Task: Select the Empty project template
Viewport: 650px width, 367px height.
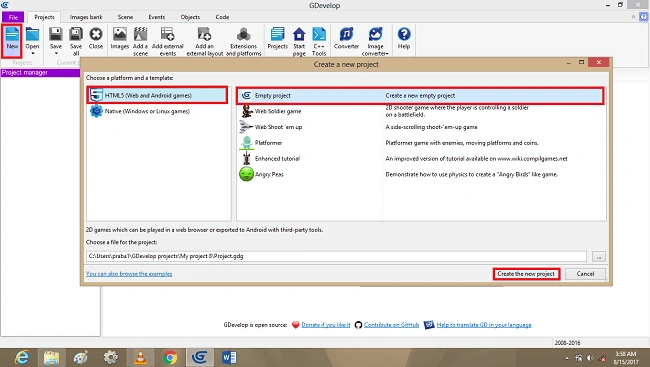Action: [x=420, y=95]
